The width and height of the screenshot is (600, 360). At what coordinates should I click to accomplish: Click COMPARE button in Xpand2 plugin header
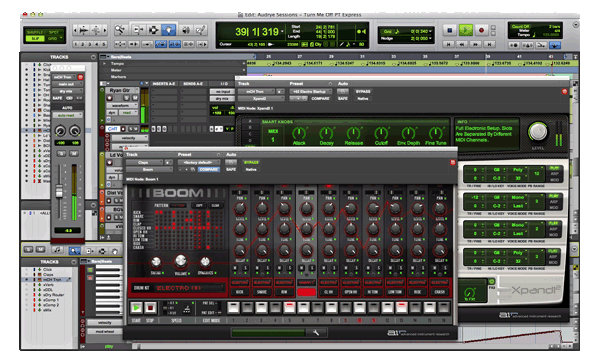point(320,99)
